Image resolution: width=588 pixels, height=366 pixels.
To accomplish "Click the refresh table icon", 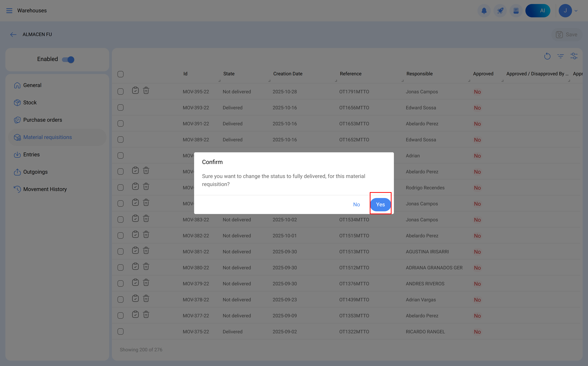I will pyautogui.click(x=547, y=56).
